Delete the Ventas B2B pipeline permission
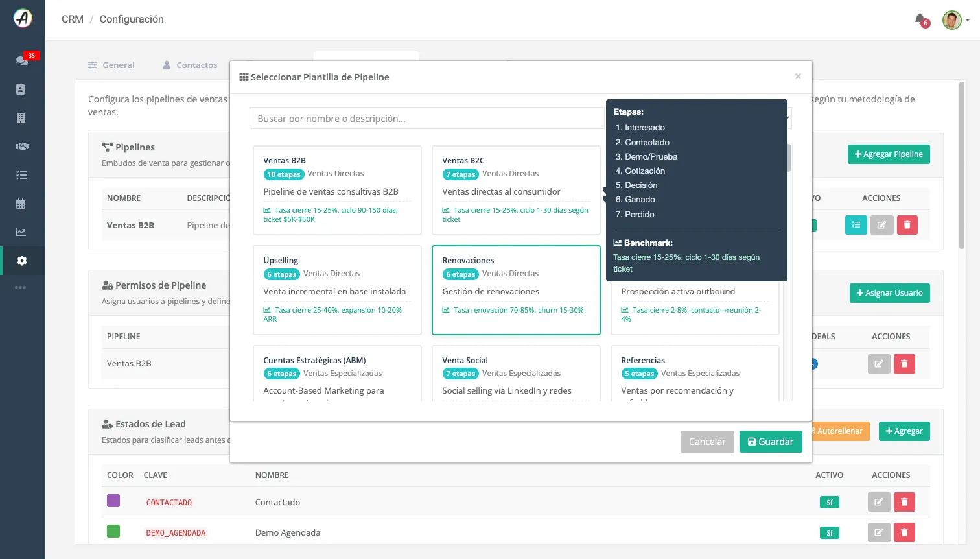The width and height of the screenshot is (980, 559). (x=904, y=364)
